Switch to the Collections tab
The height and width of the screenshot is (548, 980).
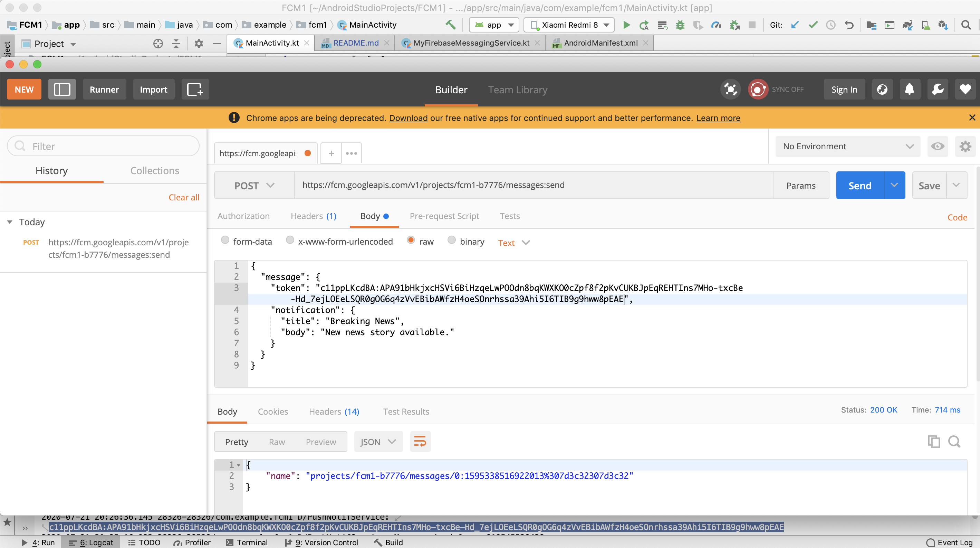coord(154,171)
